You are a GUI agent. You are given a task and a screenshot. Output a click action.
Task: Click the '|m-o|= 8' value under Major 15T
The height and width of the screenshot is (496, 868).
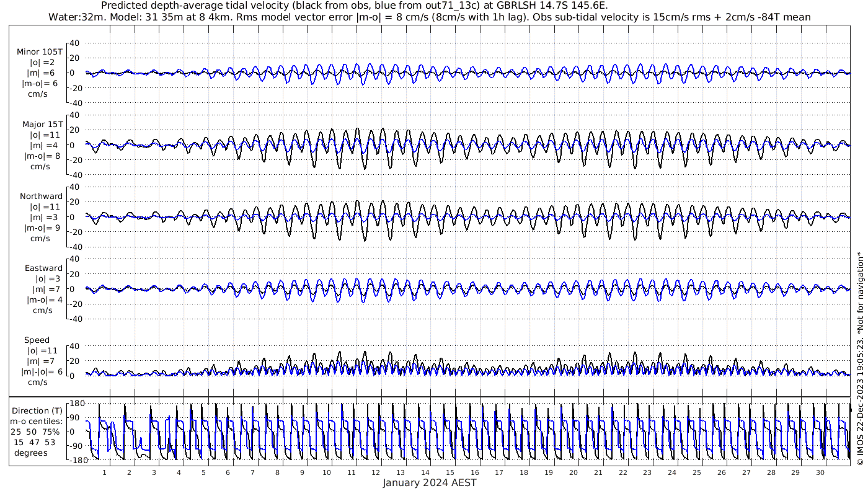pos(41,156)
